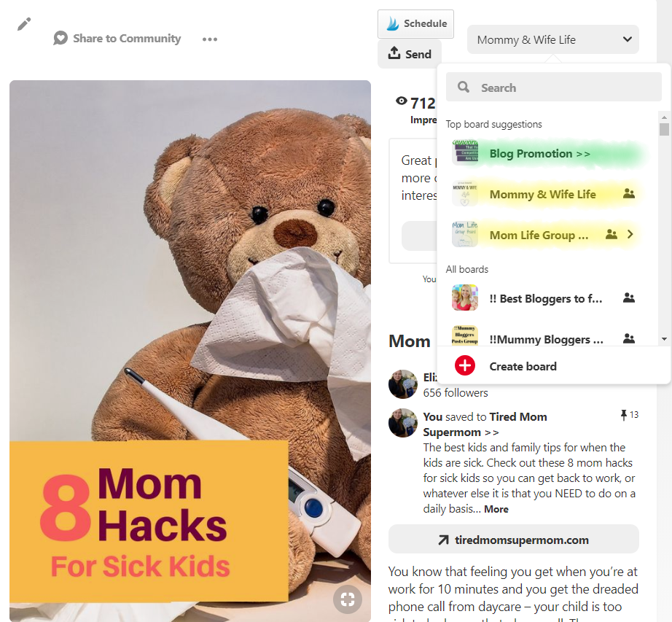Click the pencil edit icon
This screenshot has height=622, width=672.
click(24, 24)
